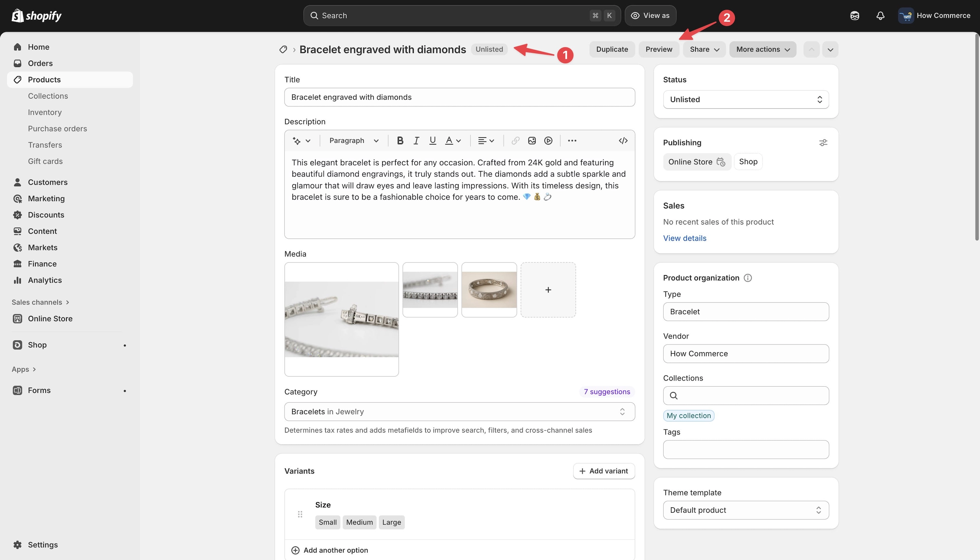
Task: Click the insert link icon
Action: pos(516,141)
